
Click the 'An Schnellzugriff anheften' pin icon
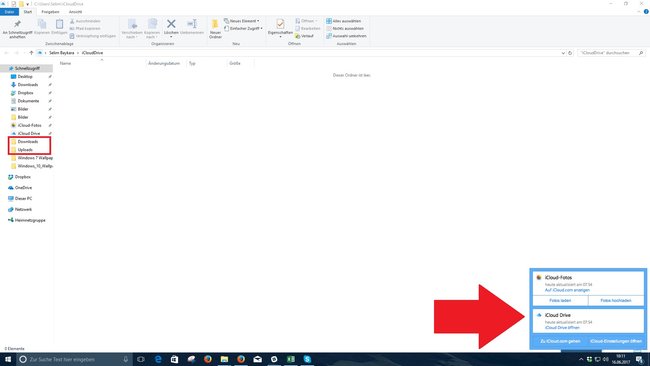coord(17,24)
